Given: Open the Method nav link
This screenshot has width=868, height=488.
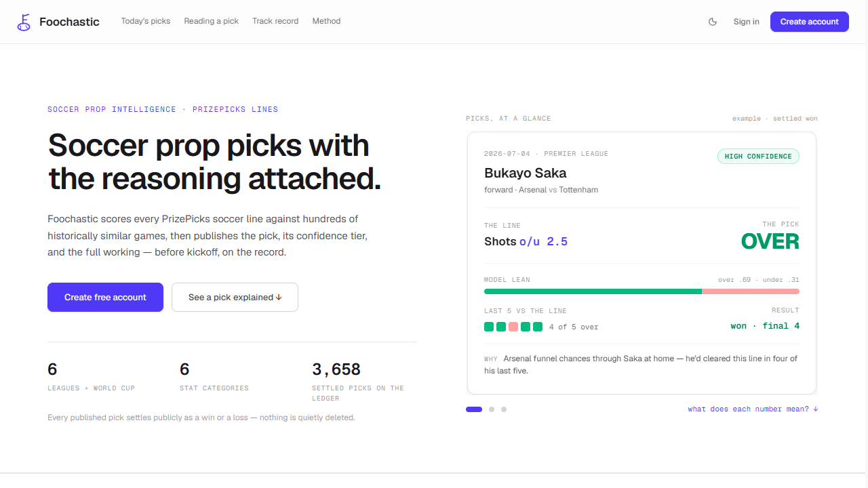Looking at the screenshot, I should [x=326, y=21].
